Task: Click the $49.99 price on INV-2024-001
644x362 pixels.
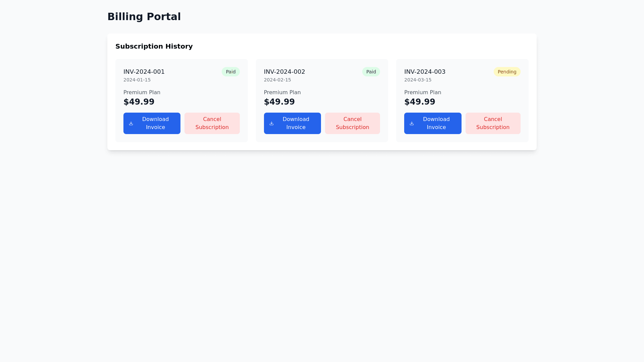Action: [139, 102]
